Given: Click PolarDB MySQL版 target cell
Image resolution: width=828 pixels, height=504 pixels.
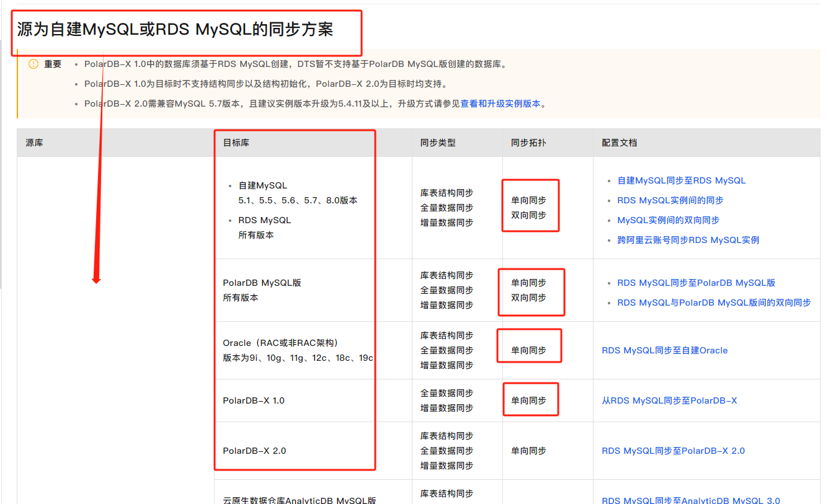Looking at the screenshot, I should pos(262,283).
